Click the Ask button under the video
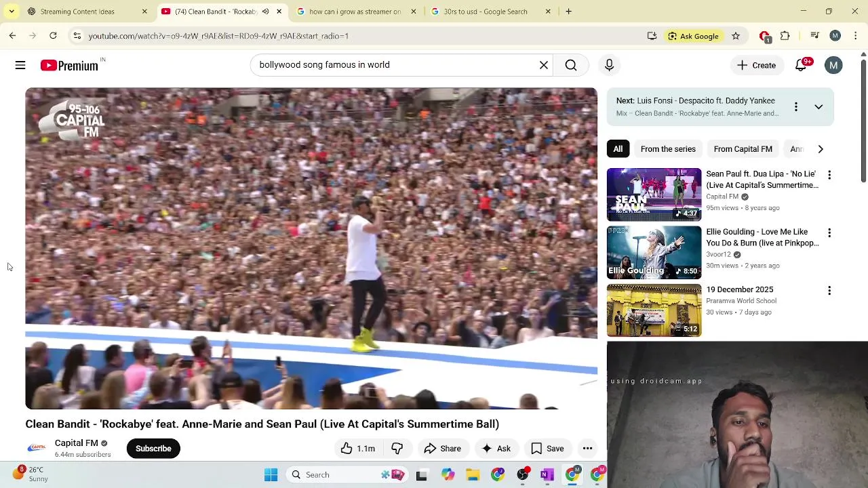868x488 pixels. tap(496, 448)
